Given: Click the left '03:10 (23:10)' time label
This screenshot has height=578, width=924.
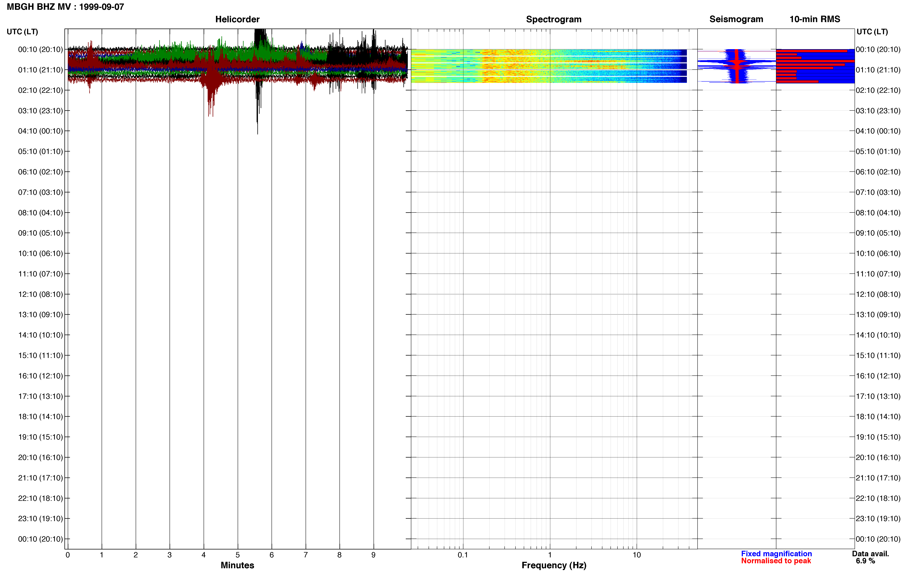Looking at the screenshot, I should tap(41, 111).
